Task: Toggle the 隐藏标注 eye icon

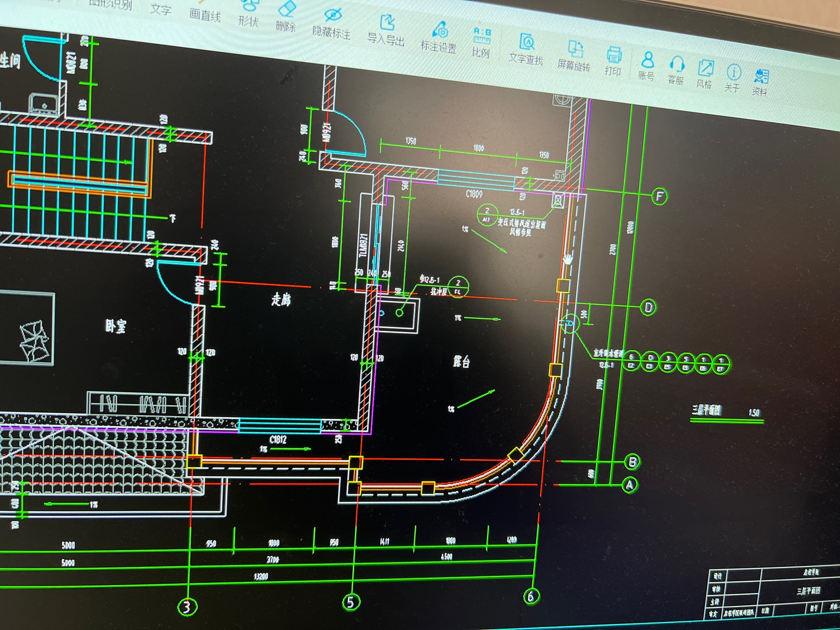Action: [333, 14]
